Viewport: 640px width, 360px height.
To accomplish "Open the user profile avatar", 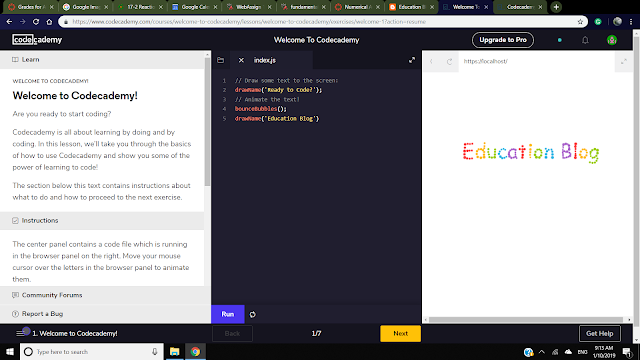I will (x=611, y=40).
